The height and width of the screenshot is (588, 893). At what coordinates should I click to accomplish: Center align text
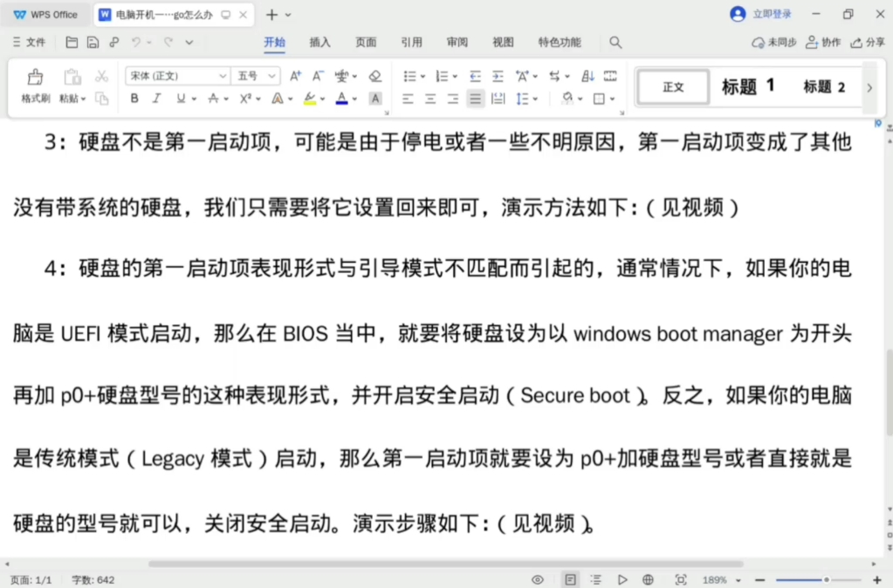[x=430, y=99]
